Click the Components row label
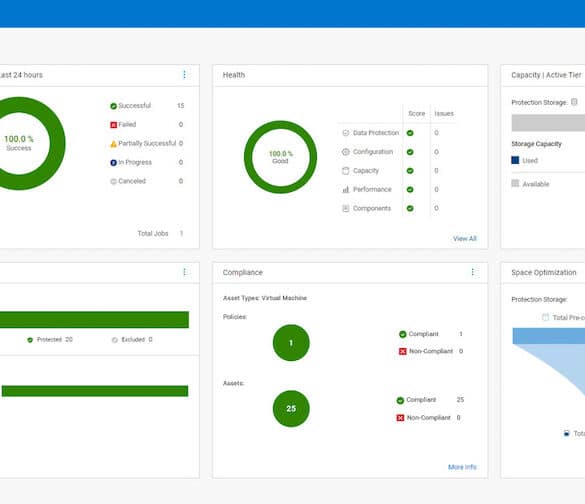The height and width of the screenshot is (504, 585). point(372,209)
